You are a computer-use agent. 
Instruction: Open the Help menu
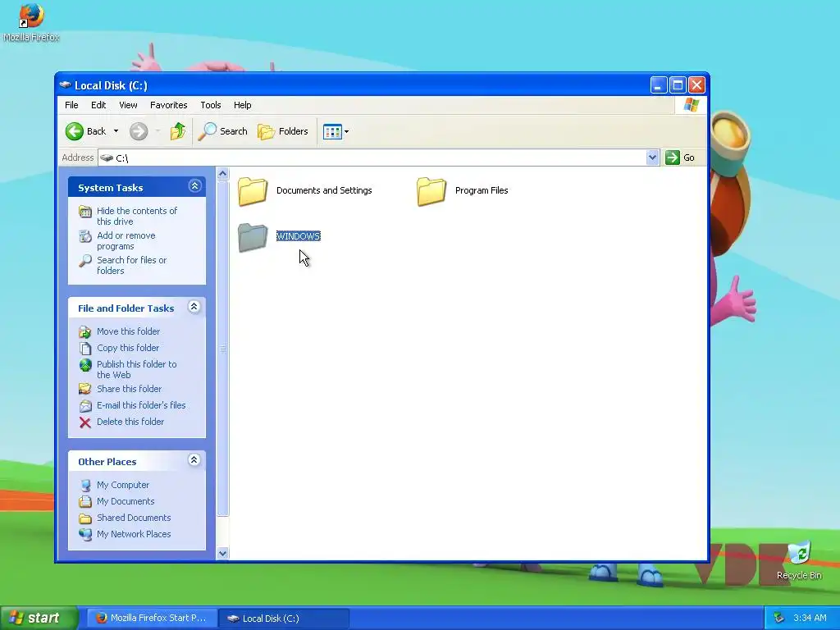click(x=242, y=105)
